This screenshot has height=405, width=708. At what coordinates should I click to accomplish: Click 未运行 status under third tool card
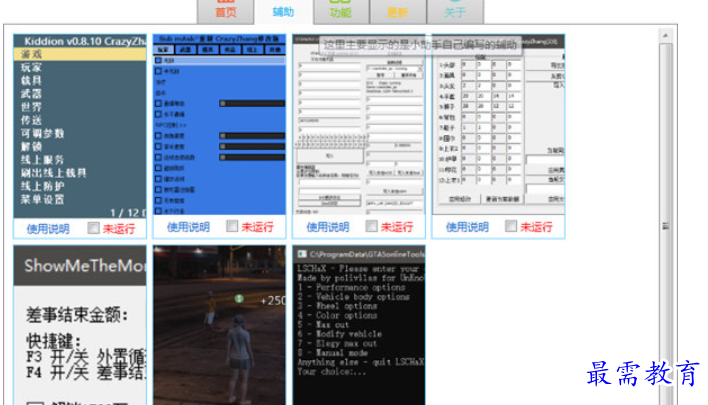click(397, 227)
